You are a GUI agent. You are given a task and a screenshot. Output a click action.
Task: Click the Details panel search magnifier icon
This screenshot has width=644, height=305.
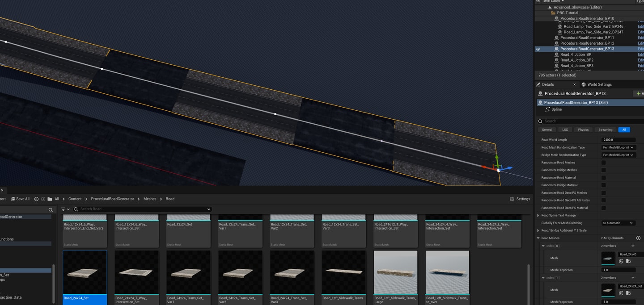pos(541,121)
